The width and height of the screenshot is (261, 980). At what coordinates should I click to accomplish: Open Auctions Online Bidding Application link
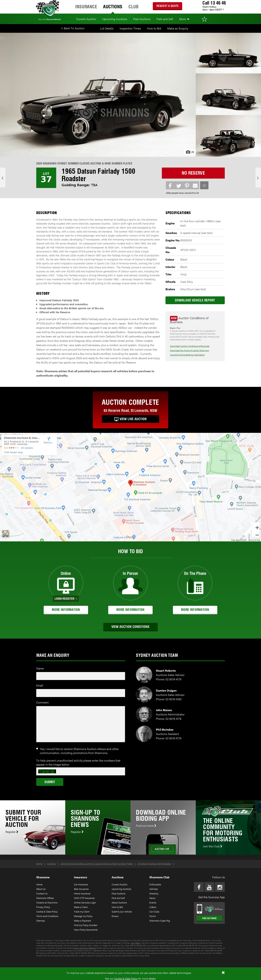(x=187, y=355)
